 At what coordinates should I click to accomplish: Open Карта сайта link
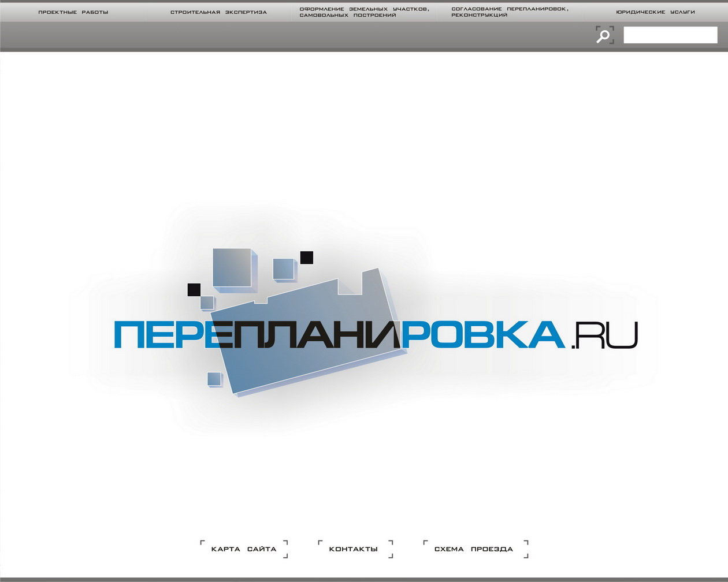point(243,549)
